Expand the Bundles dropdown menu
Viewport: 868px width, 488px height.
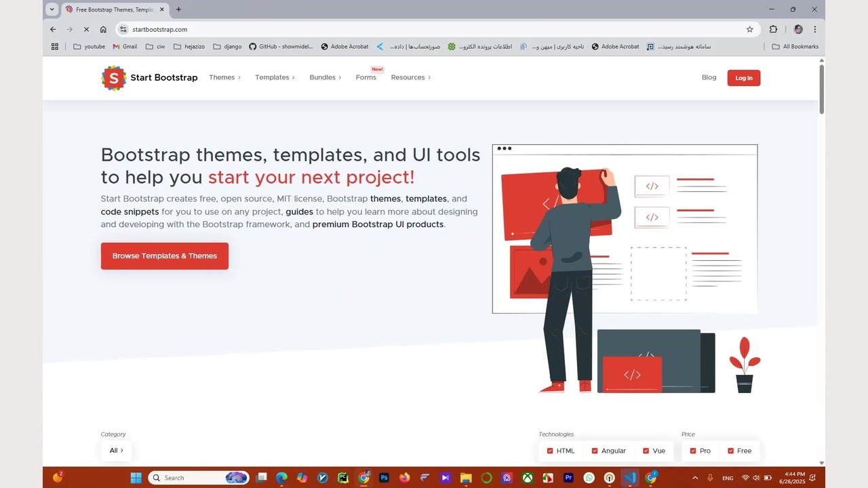click(325, 77)
